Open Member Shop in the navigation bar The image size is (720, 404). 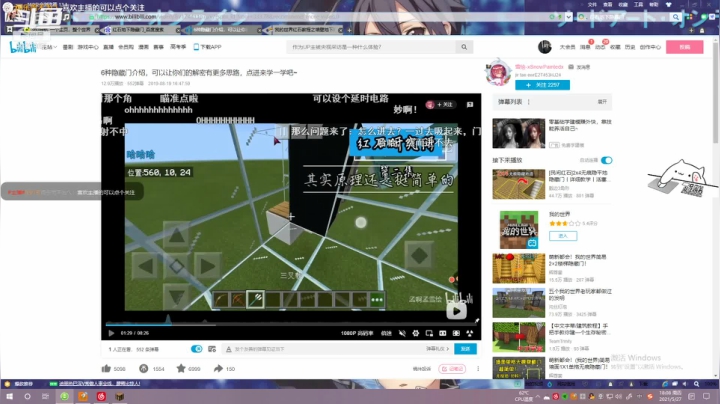point(126,47)
